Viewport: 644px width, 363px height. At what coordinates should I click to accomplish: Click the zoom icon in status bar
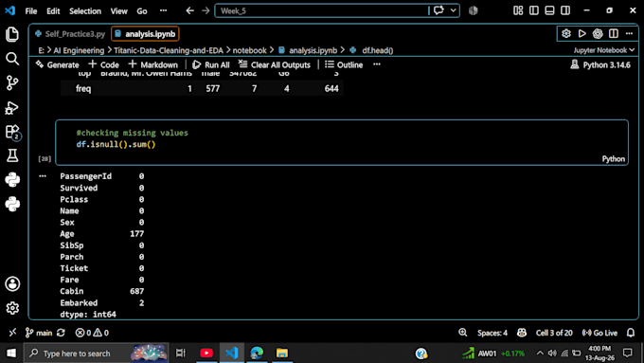pos(463,333)
